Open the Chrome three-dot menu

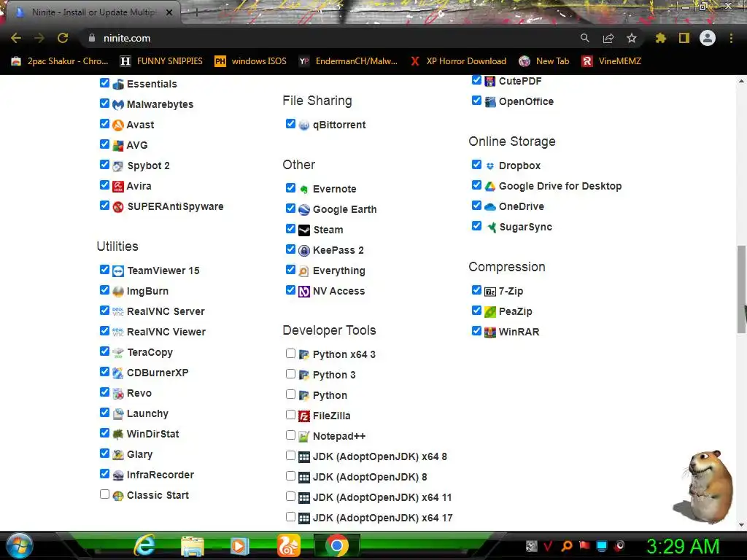coord(731,38)
